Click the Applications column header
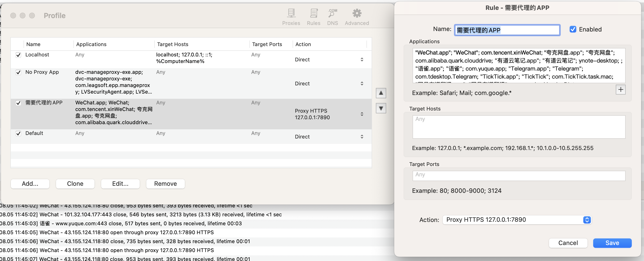Viewport: 644px width, 261px height. [91, 44]
